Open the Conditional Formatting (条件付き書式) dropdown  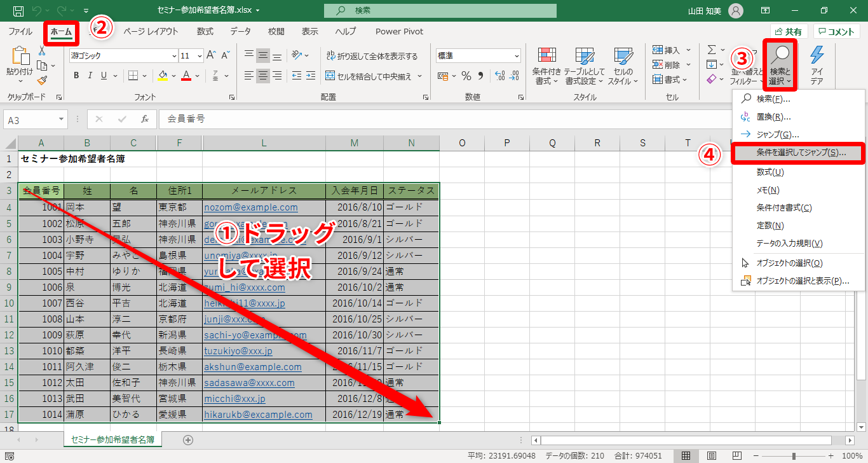click(547, 66)
